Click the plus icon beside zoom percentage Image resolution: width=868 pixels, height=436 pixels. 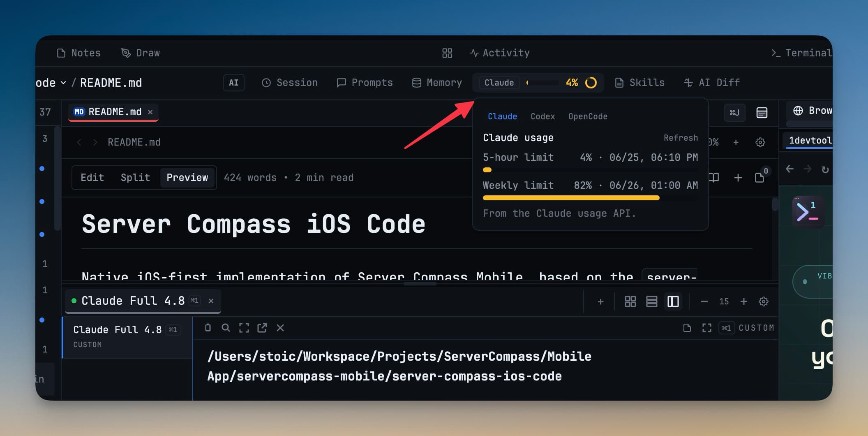coord(736,142)
